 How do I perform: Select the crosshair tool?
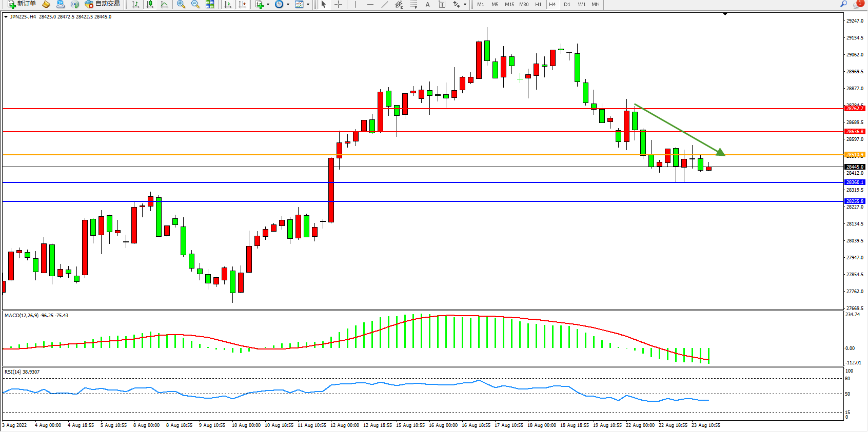tap(339, 4)
